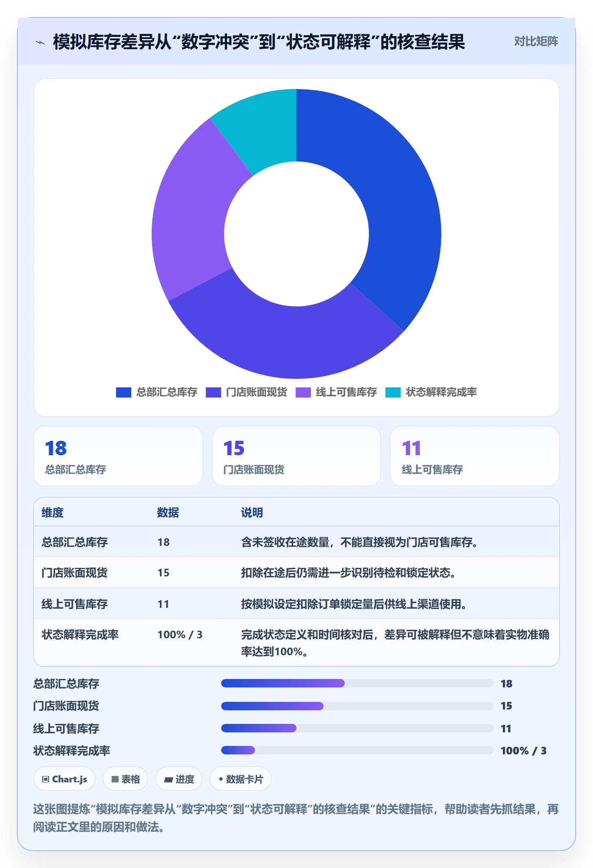The width and height of the screenshot is (593, 868).
Task: Click the 说明 column header
Action: [x=252, y=512]
